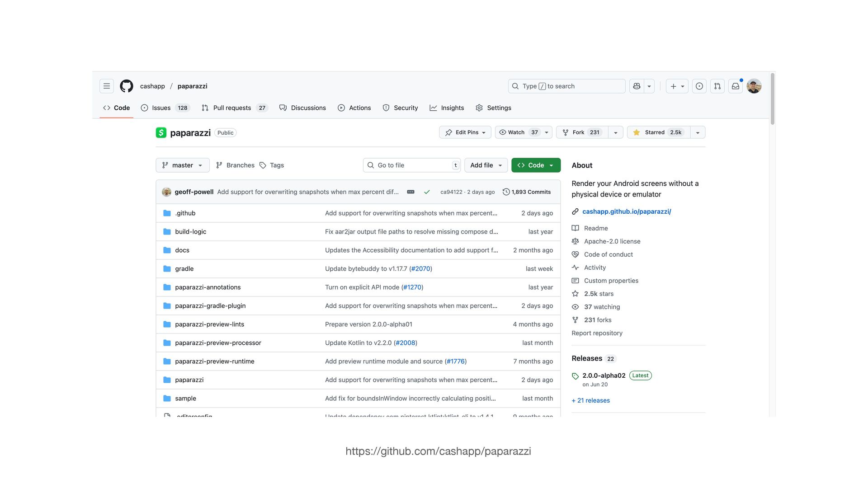This screenshot has height=488, width=868.
Task: Click the Go to file search box
Action: coord(412,165)
